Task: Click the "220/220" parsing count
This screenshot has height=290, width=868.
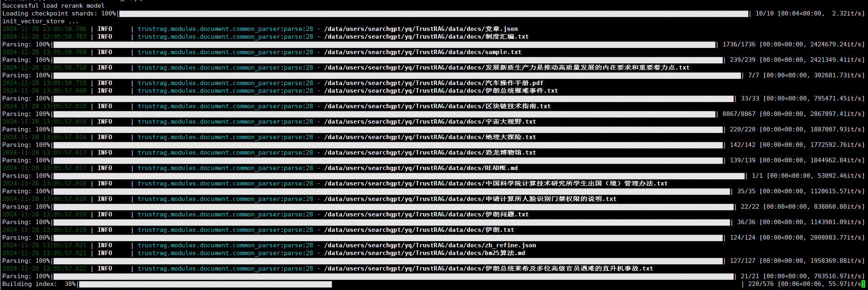Action: (x=742, y=129)
